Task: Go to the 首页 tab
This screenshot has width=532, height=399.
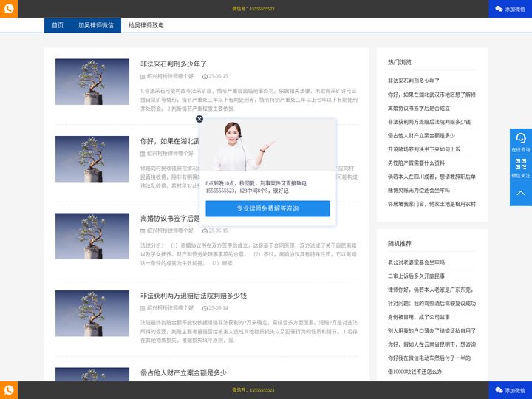Action: (x=58, y=25)
